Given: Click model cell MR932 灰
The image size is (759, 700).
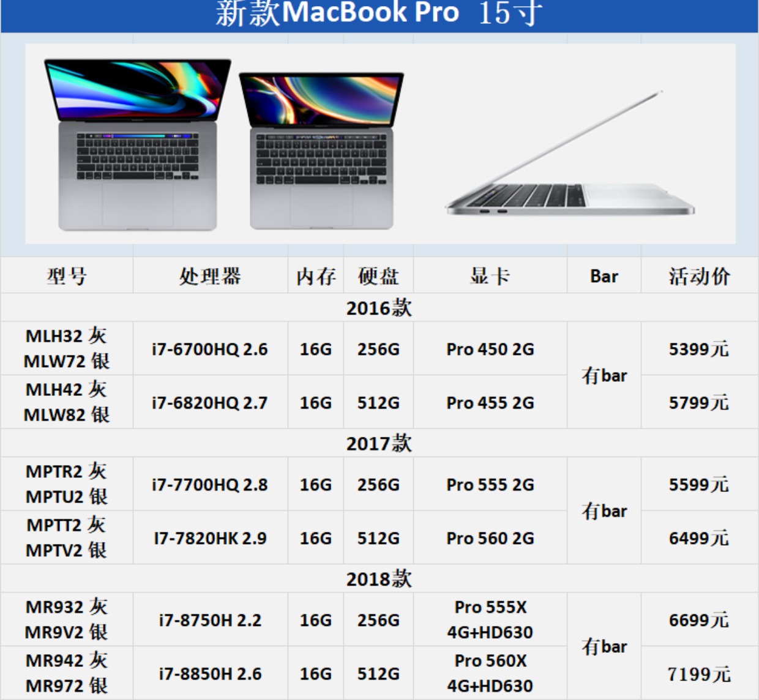Looking at the screenshot, I should click(x=67, y=607).
